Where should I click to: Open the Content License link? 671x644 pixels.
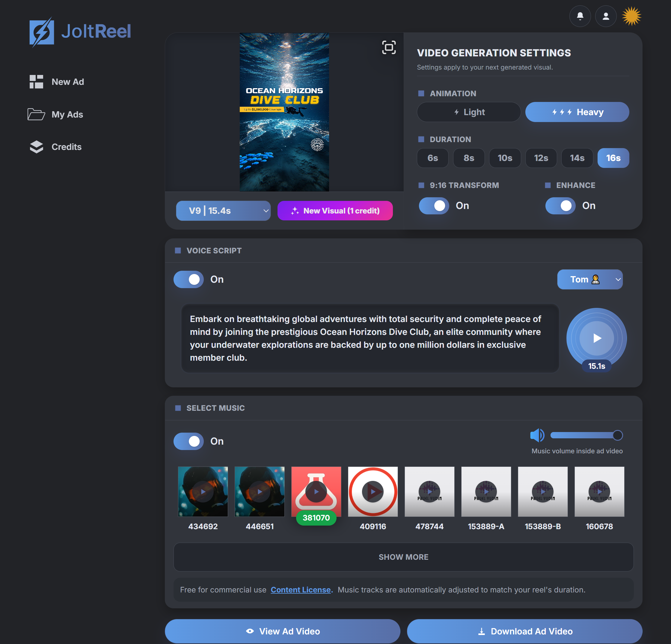tap(301, 590)
